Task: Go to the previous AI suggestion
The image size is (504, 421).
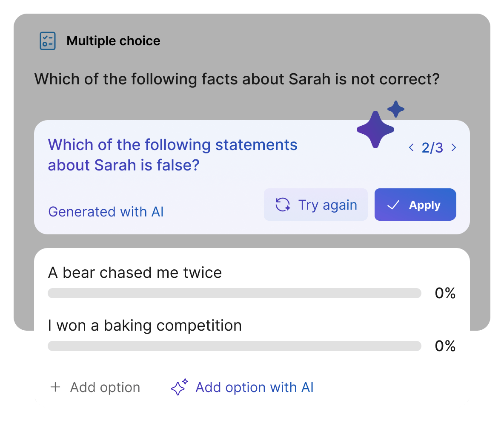Action: point(411,148)
